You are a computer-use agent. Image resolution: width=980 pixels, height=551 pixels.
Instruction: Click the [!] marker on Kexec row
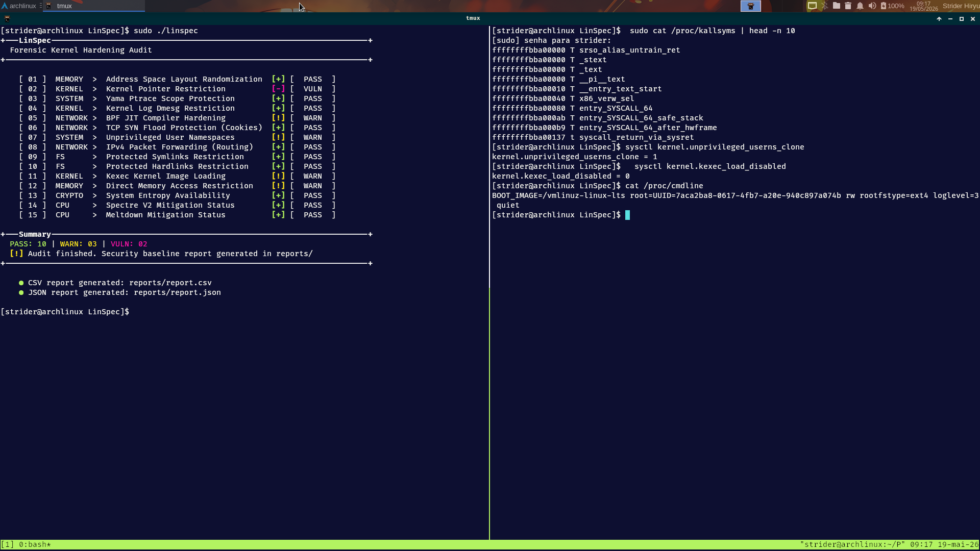coord(278,176)
